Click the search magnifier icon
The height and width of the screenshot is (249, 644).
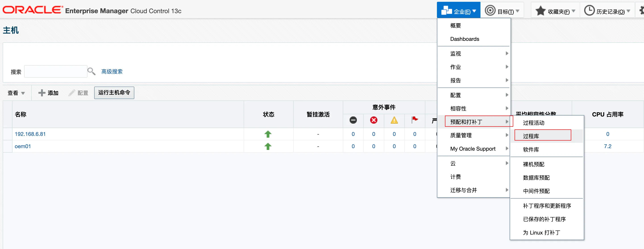[x=91, y=71]
